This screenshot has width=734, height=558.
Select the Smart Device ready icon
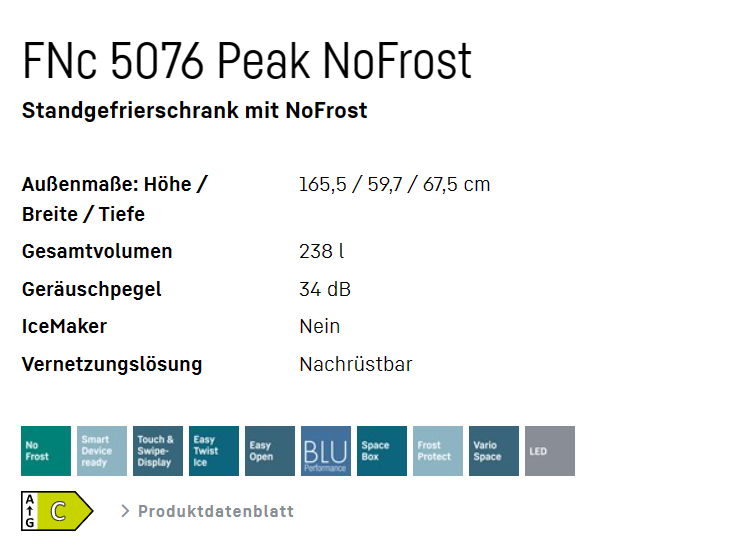102,451
